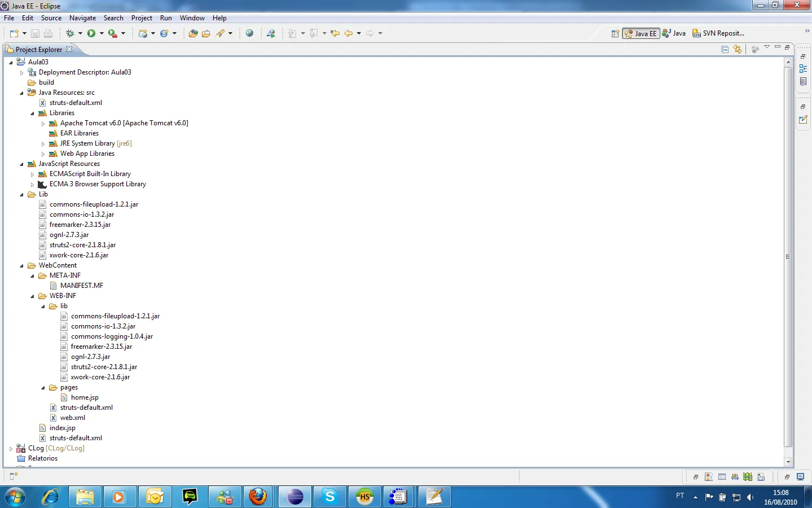Image resolution: width=812 pixels, height=508 pixels.
Task: Collapse the WebContent folder
Action: coord(21,266)
